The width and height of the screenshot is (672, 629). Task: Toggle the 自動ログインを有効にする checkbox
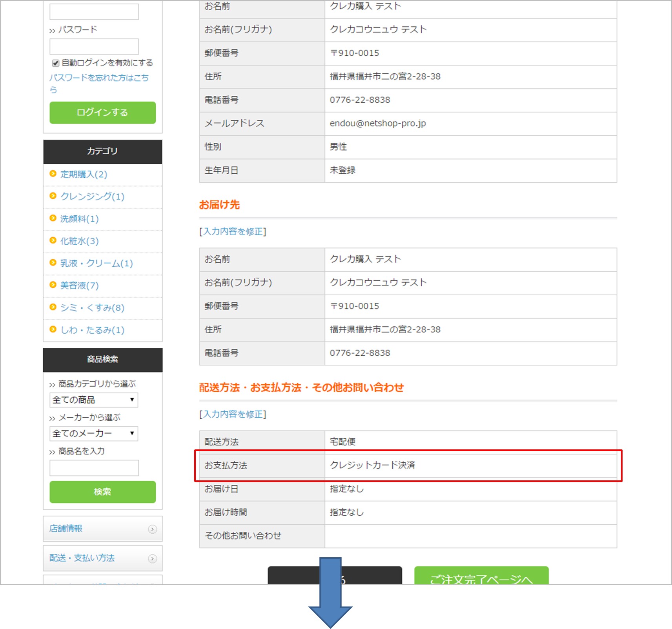point(56,63)
